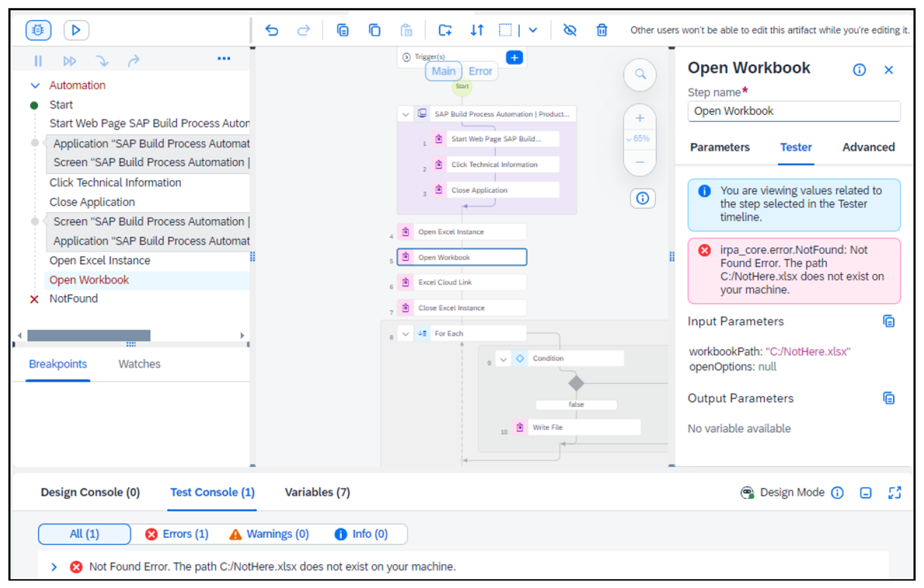Open the Parameters tab
This screenshot has width=924, height=588.
(720, 147)
